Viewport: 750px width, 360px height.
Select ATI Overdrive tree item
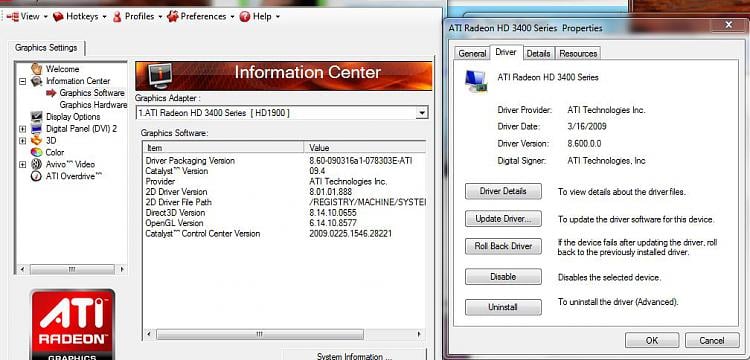74,176
